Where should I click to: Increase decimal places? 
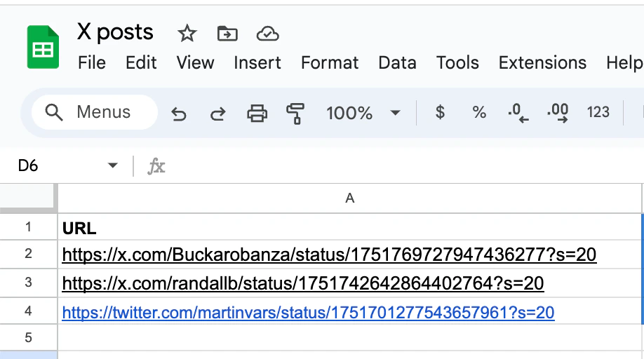pos(558,113)
